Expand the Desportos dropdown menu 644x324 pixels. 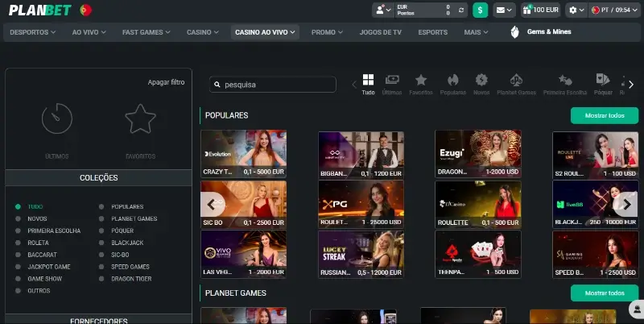tap(33, 32)
